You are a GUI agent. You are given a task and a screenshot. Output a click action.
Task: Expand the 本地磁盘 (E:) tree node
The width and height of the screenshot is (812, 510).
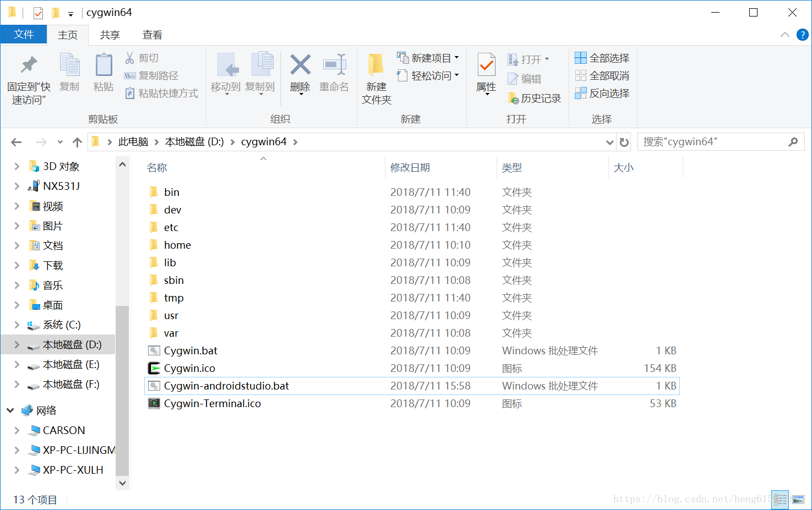(17, 364)
